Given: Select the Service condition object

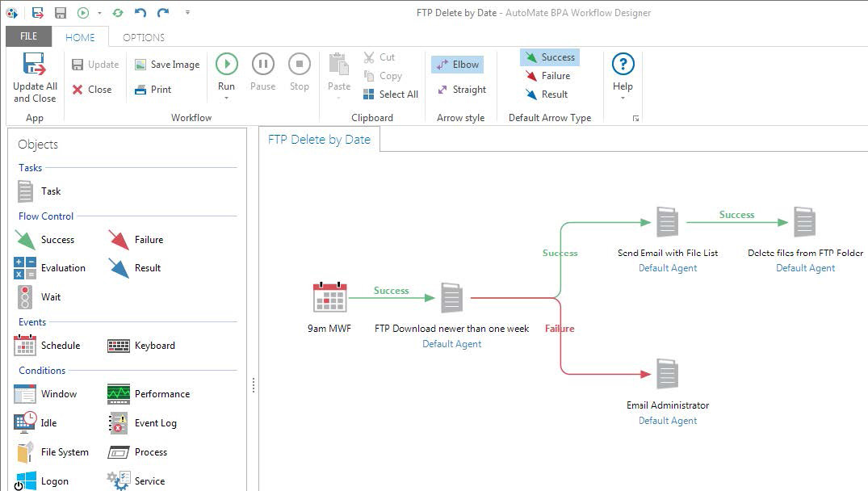Looking at the screenshot, I should [136, 481].
